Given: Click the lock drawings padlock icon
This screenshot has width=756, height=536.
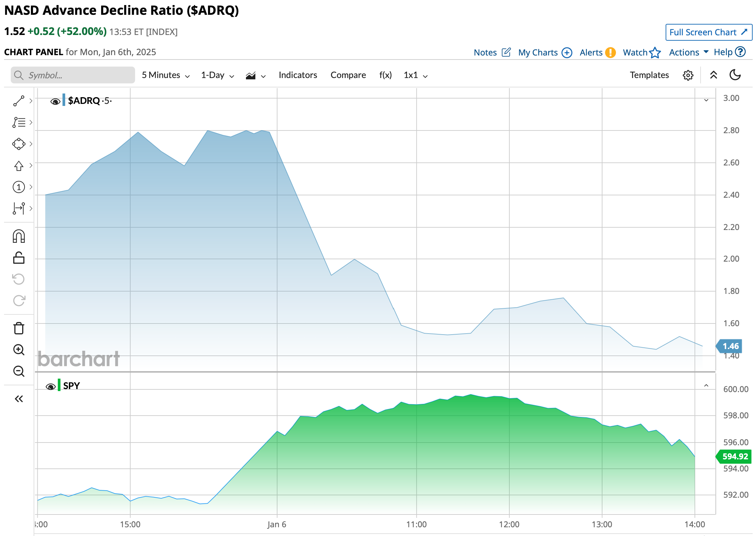Looking at the screenshot, I should 19,258.
